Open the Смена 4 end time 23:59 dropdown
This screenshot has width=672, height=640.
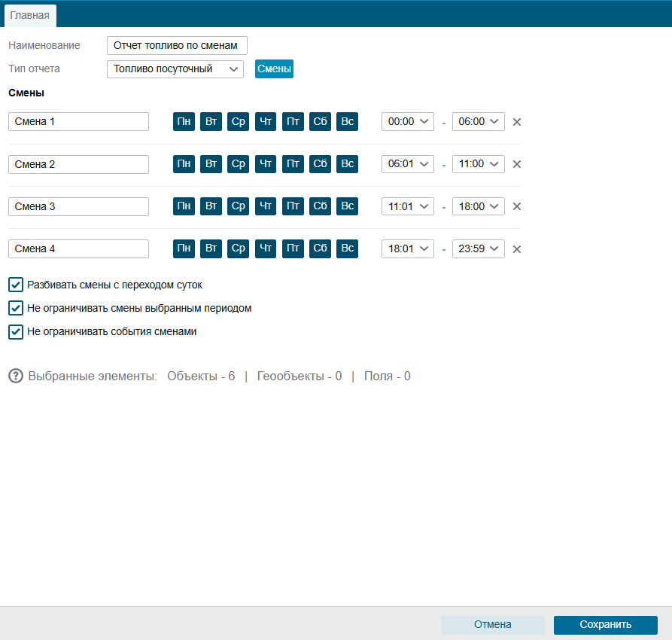(479, 248)
